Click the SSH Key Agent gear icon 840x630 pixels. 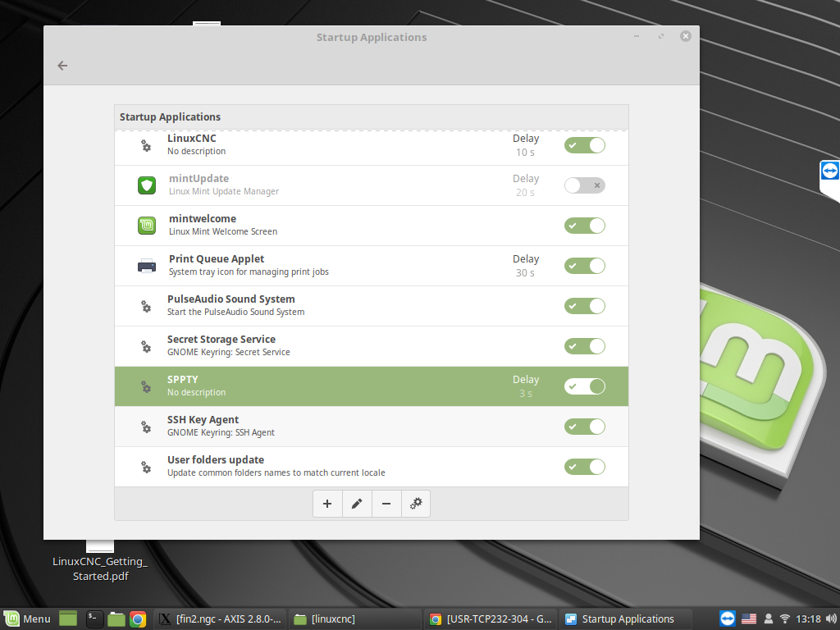[x=146, y=427]
